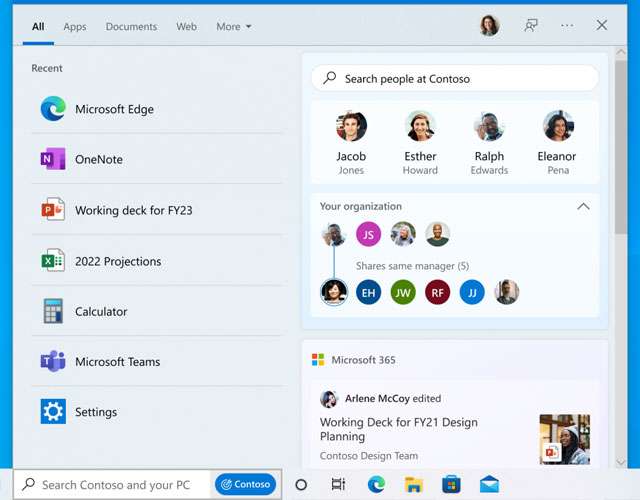Click the FY21 deck thumbnail image
This screenshot has width=640, height=500.
click(564, 439)
